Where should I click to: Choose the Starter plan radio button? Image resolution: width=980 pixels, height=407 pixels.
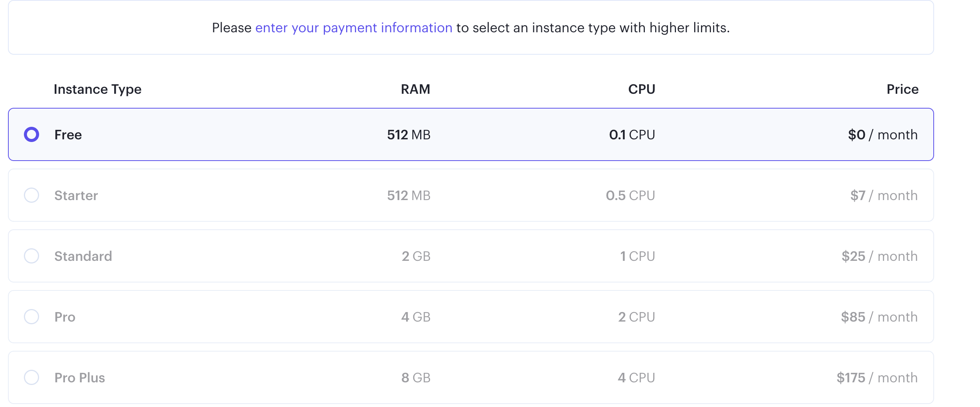click(x=32, y=196)
